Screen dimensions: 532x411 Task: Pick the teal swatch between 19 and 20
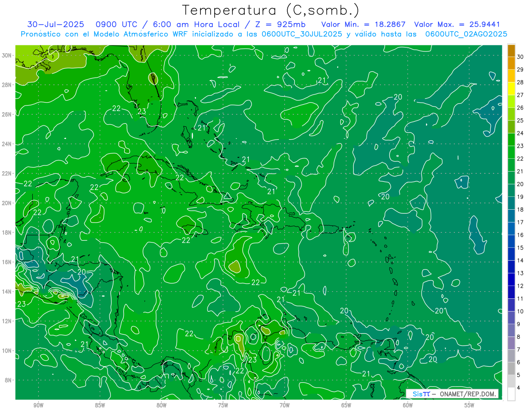tap(511, 190)
